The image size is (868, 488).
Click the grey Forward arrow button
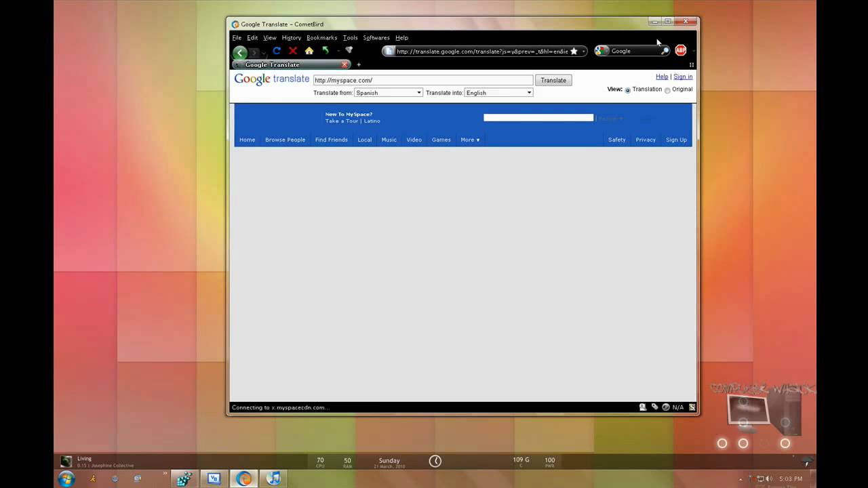(x=254, y=52)
